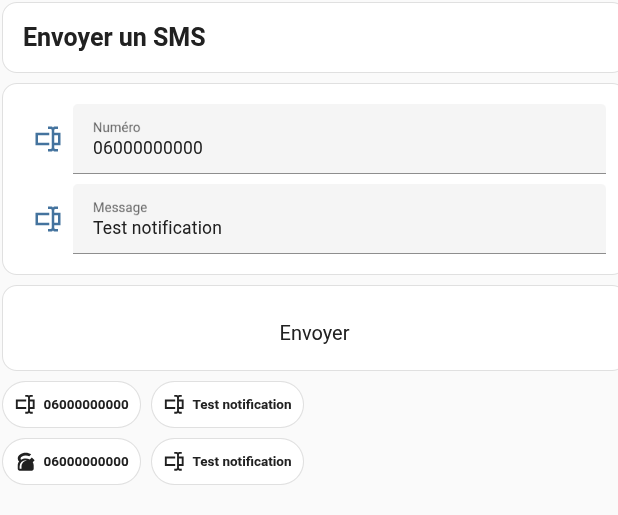Click the icon in top-row Test notification chip

pyautogui.click(x=174, y=404)
